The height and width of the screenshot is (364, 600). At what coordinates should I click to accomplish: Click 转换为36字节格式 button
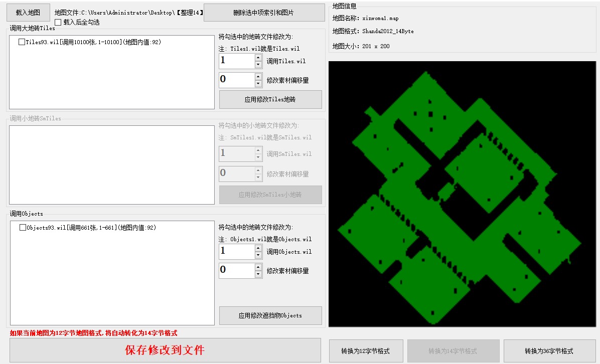549,351
